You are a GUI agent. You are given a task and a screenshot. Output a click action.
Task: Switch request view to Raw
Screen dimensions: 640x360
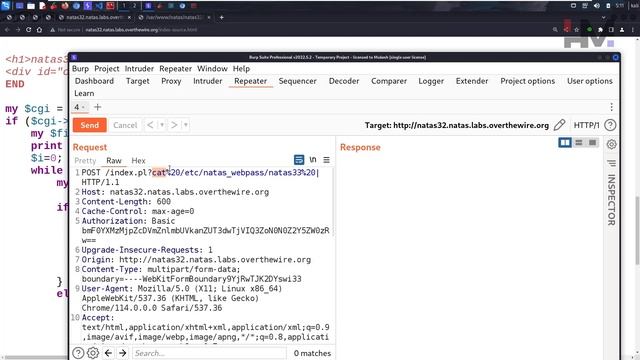point(114,161)
